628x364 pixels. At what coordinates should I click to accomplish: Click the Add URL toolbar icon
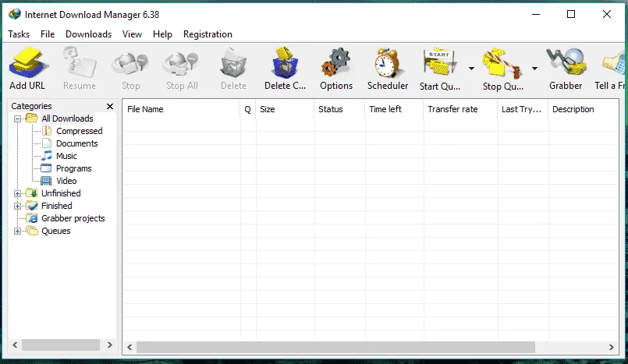28,63
